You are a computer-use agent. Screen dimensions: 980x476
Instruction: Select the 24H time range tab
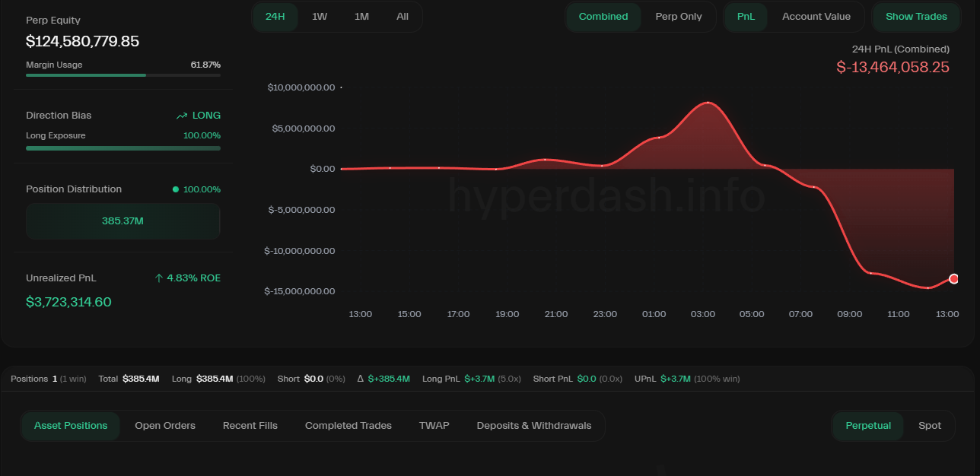point(275,16)
